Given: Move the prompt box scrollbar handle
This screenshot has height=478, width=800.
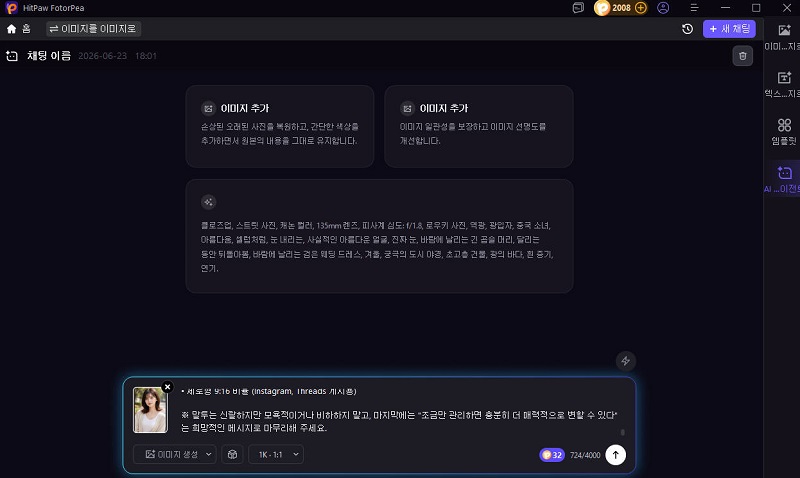Looking at the screenshot, I should (622, 432).
